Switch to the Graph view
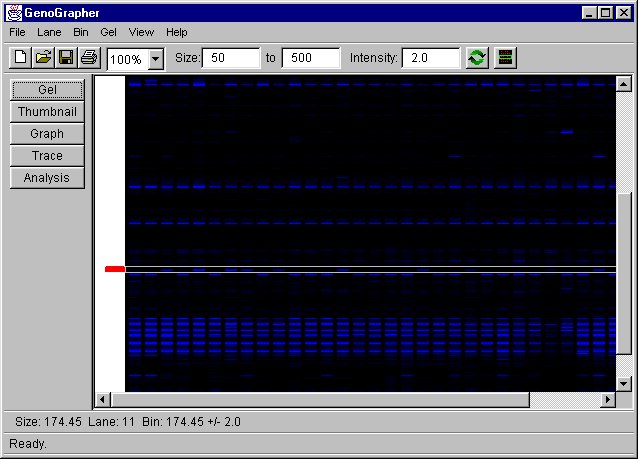Viewport: 638px width, 459px height. click(47, 134)
